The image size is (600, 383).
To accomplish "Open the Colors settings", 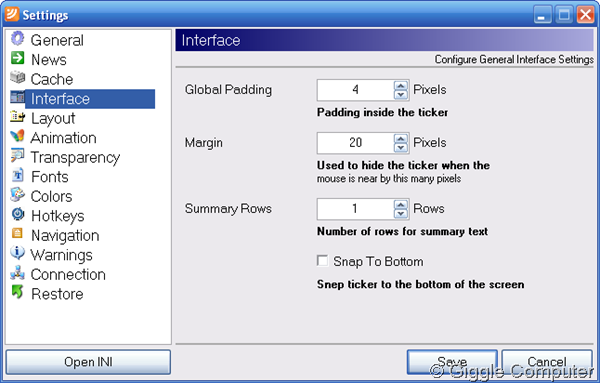I will click(51, 196).
